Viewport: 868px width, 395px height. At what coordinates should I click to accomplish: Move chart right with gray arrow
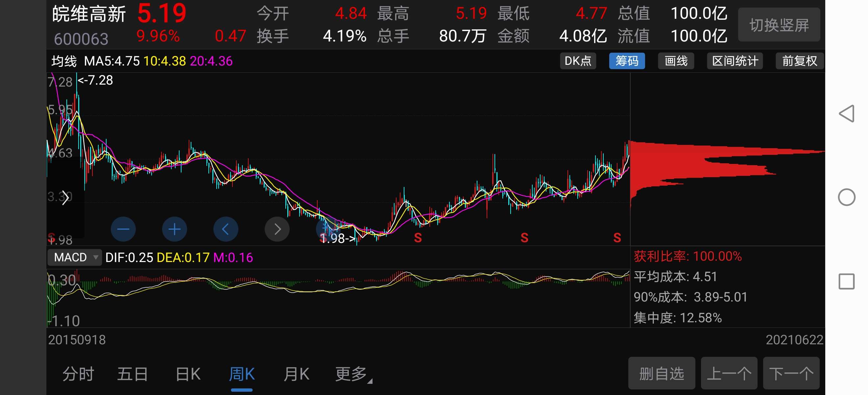pyautogui.click(x=277, y=229)
